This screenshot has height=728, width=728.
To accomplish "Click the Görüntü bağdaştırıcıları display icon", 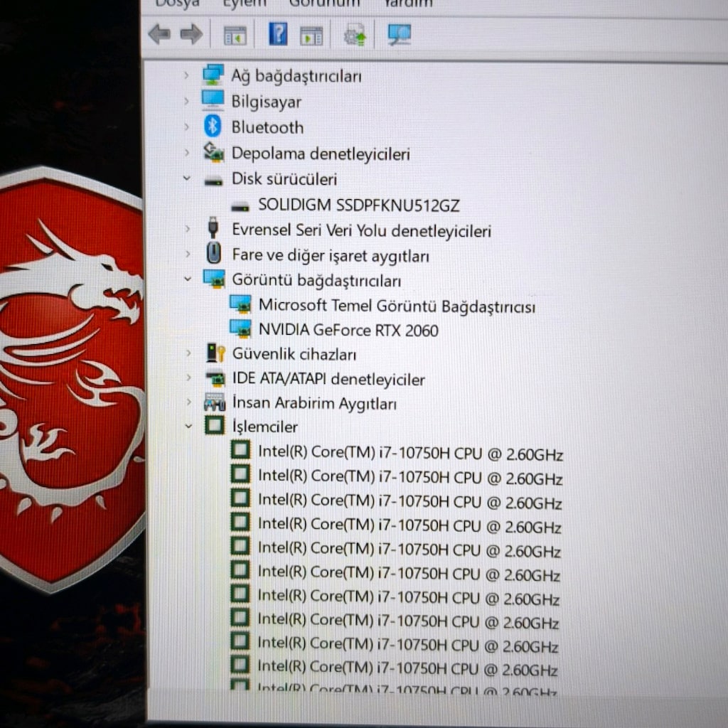I will point(214,279).
